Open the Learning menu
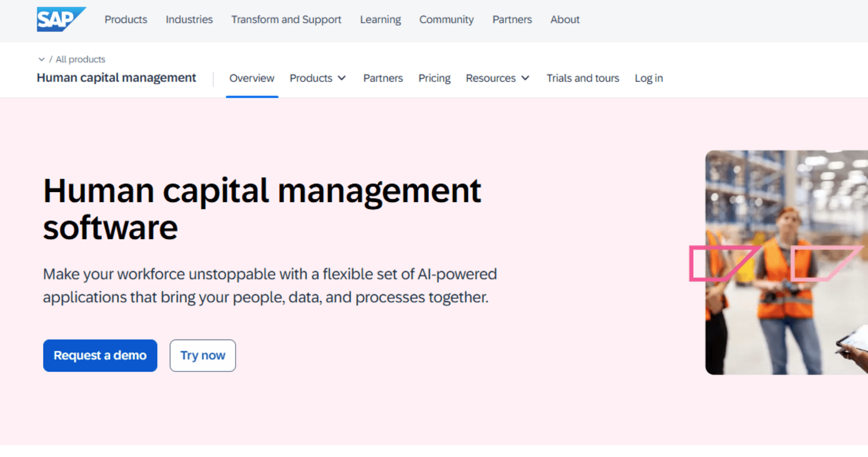868x457 pixels. (x=380, y=20)
